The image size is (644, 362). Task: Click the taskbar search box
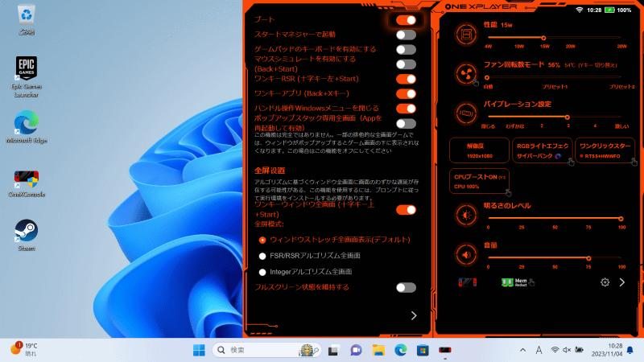click(266, 350)
